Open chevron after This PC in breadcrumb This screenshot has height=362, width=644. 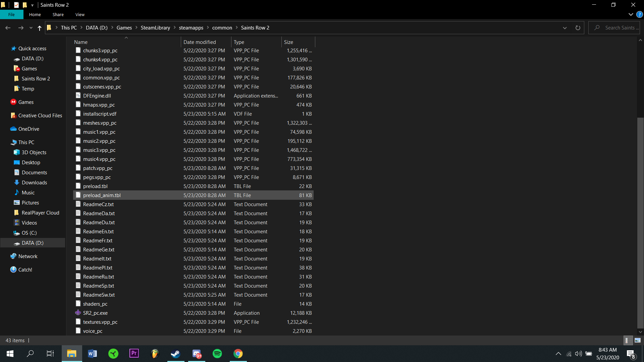(x=81, y=28)
